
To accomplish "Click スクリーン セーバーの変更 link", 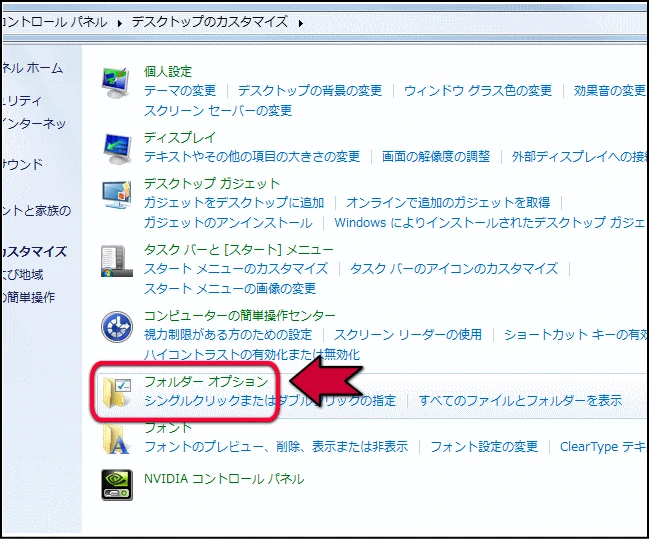I will (218, 110).
